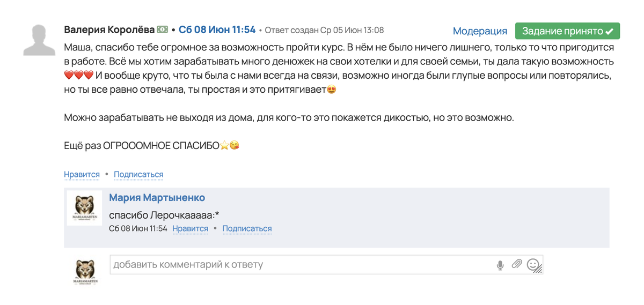
Task: Click "Подписаться" below the main answer
Action: pos(138,174)
